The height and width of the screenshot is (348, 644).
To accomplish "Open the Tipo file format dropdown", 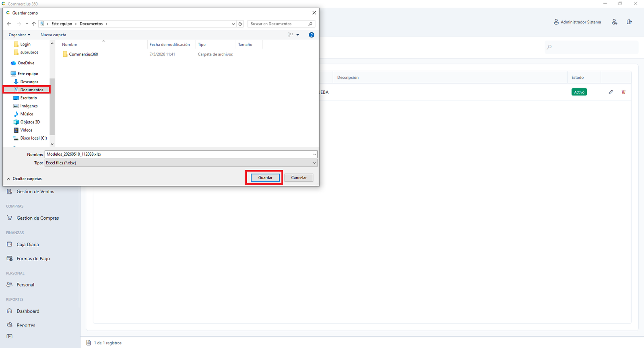I will (x=181, y=163).
